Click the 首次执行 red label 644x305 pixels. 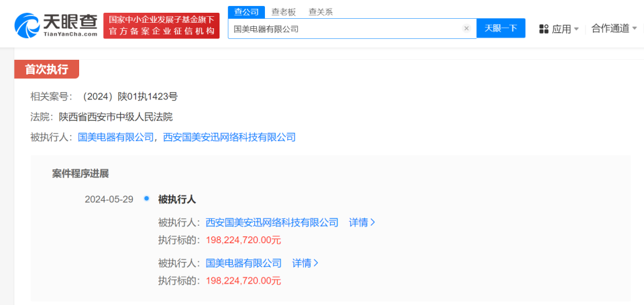(46, 69)
